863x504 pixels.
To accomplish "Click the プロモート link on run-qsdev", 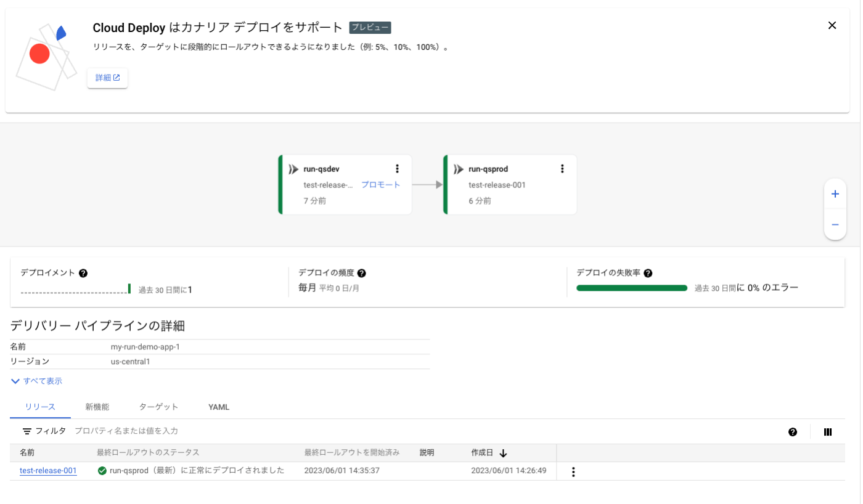I will (x=380, y=185).
